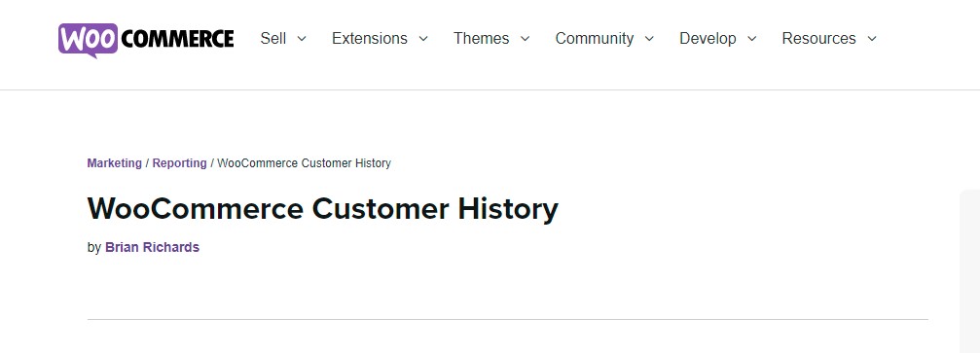Image resolution: width=980 pixels, height=353 pixels.
Task: Click the WooCommerce Customer History heading
Action: click(x=322, y=209)
